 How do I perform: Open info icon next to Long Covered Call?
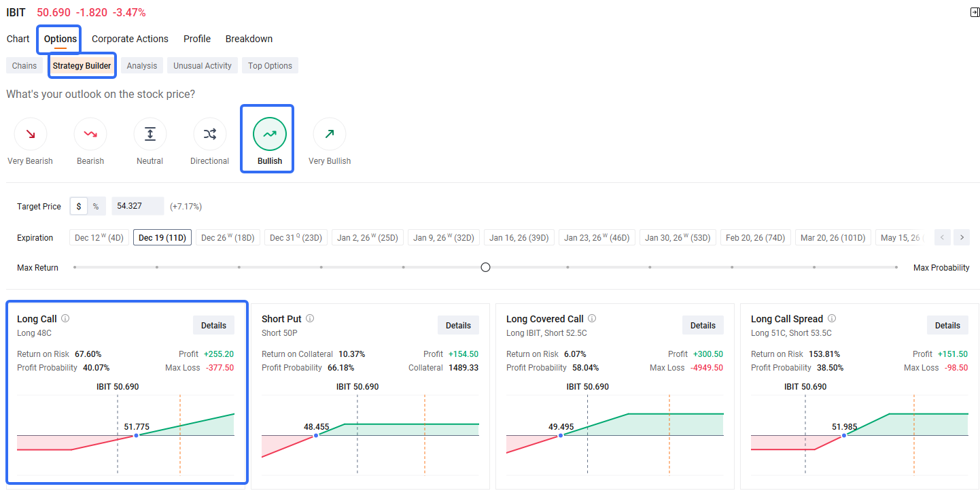tap(592, 318)
